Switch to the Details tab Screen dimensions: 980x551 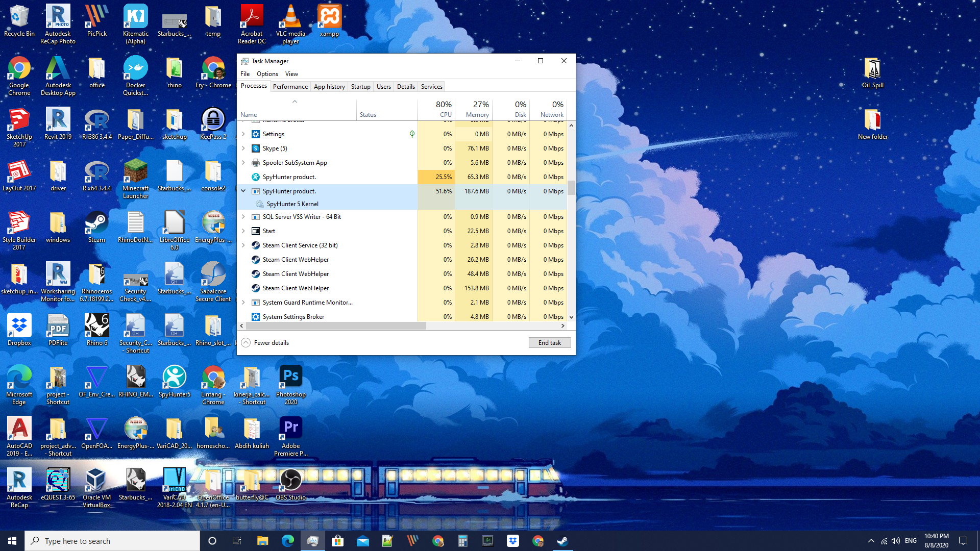(x=406, y=87)
